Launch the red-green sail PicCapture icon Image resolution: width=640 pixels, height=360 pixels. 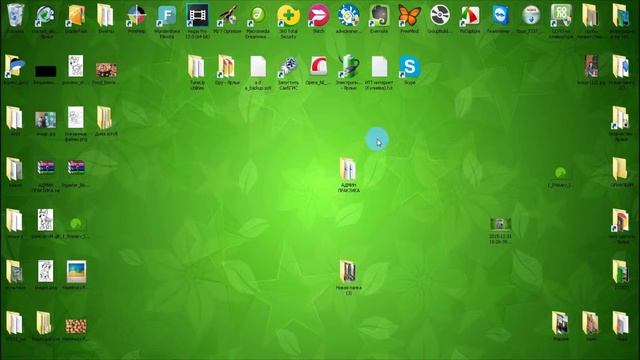(x=470, y=16)
